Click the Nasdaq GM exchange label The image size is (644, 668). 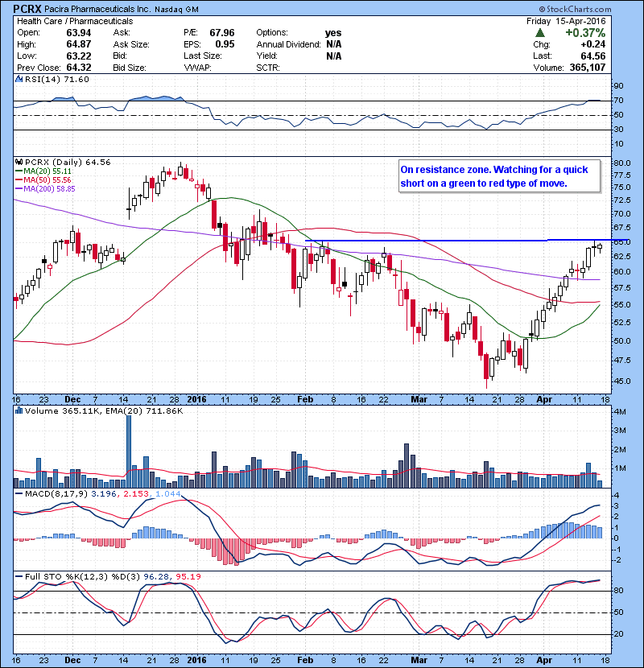[x=176, y=10]
